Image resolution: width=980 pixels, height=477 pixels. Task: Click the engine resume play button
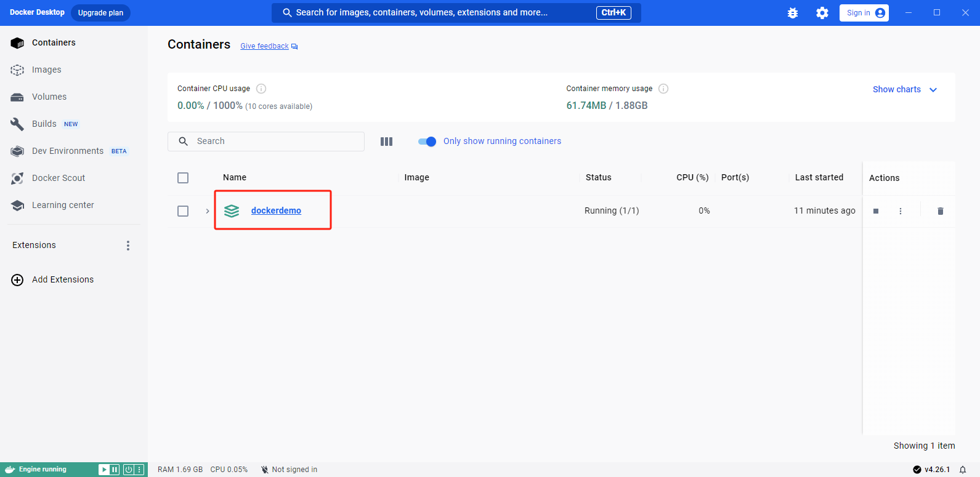click(104, 470)
